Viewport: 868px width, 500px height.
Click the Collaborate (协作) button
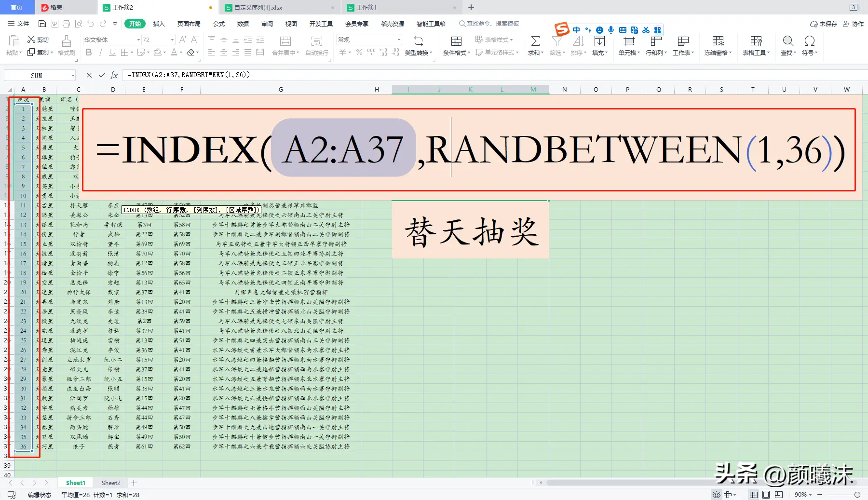(854, 24)
